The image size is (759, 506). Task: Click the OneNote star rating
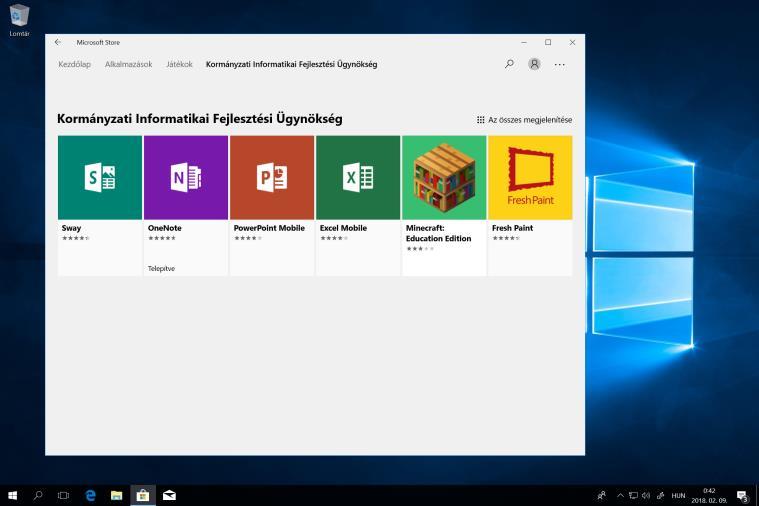coord(162,238)
